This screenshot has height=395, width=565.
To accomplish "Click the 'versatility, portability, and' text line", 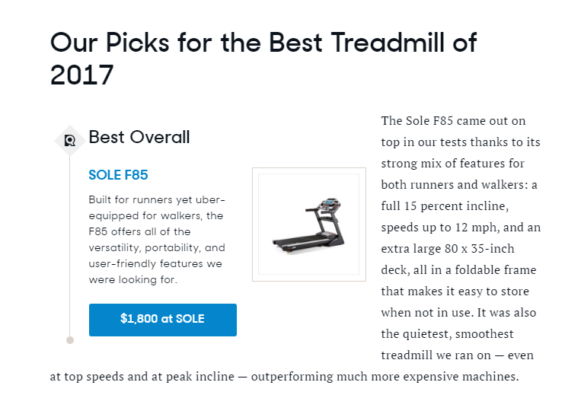I will (x=157, y=248).
